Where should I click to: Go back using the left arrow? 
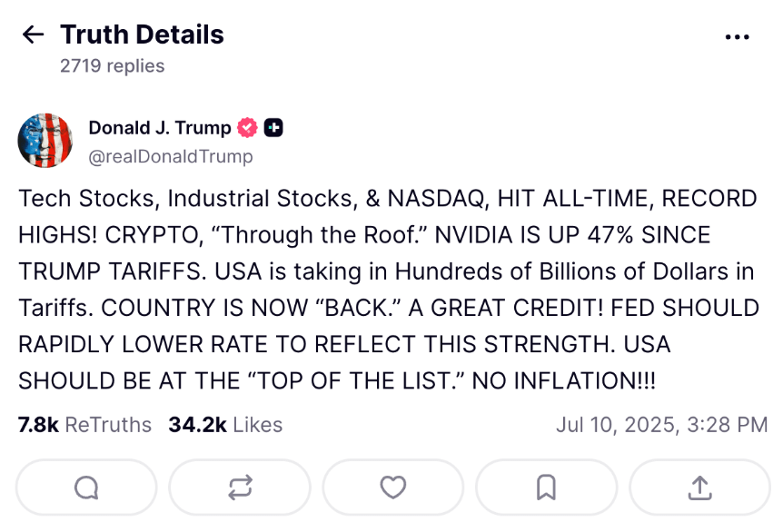(x=33, y=34)
